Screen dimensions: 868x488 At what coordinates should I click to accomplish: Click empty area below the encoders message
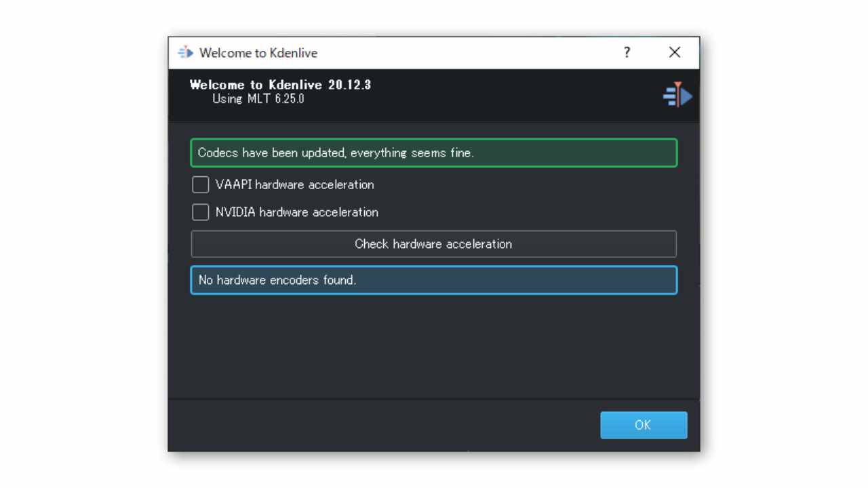coord(433,346)
